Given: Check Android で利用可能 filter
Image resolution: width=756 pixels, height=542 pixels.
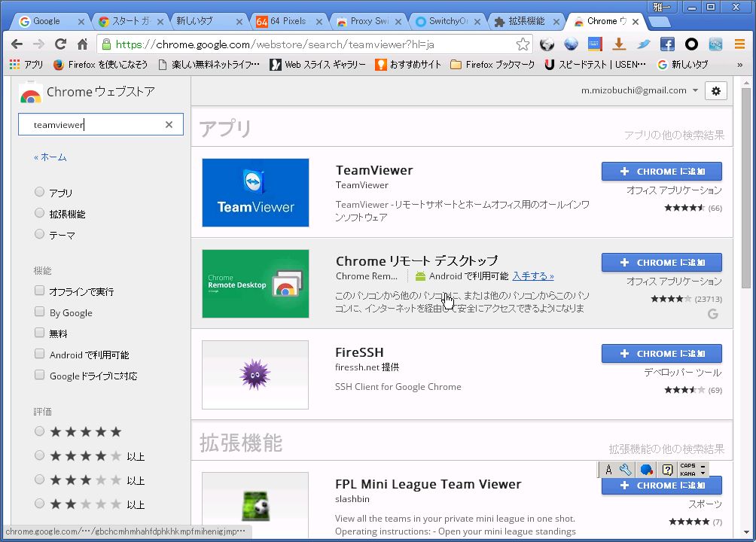Looking at the screenshot, I should click(40, 354).
